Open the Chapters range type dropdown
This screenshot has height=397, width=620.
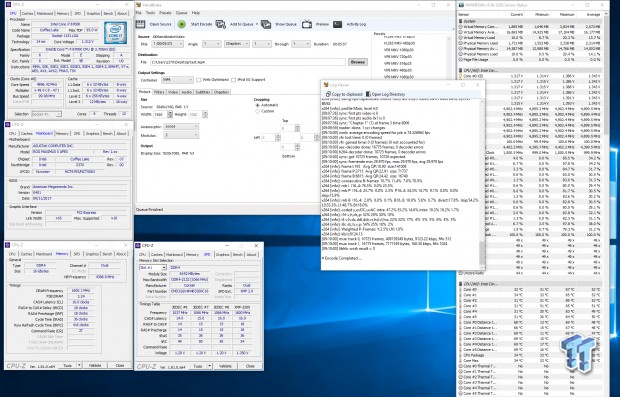[x=236, y=44]
